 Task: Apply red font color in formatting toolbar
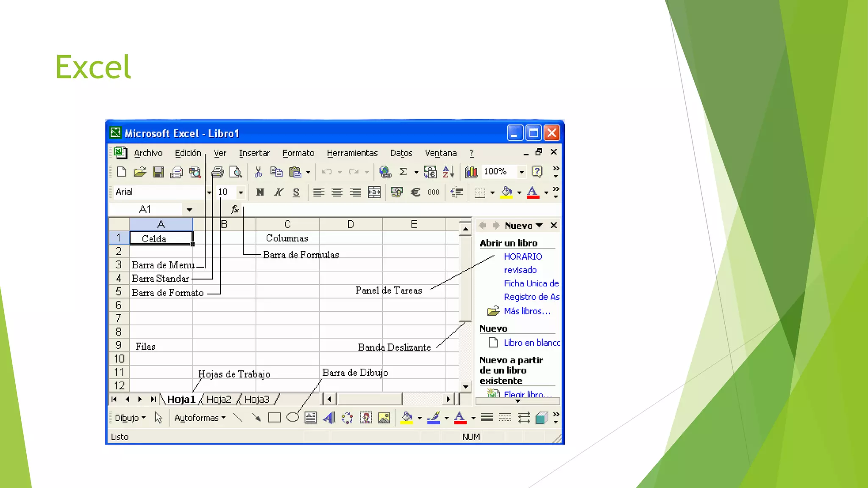pos(533,192)
